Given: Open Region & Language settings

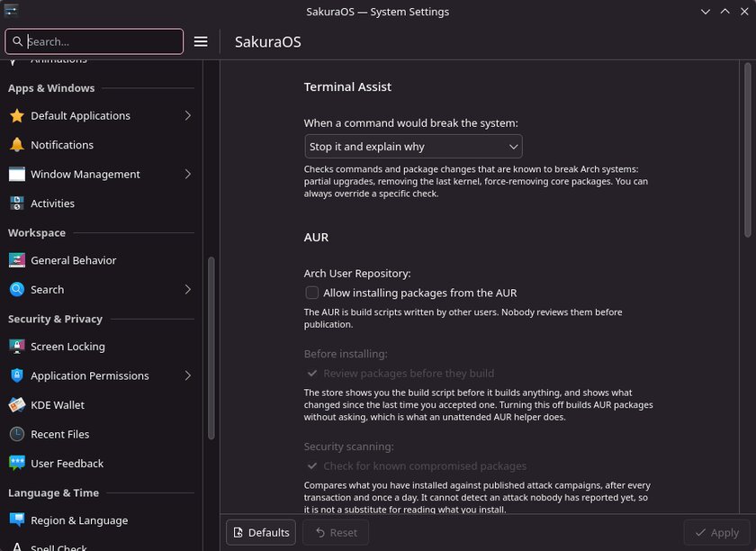Looking at the screenshot, I should 101,520.
